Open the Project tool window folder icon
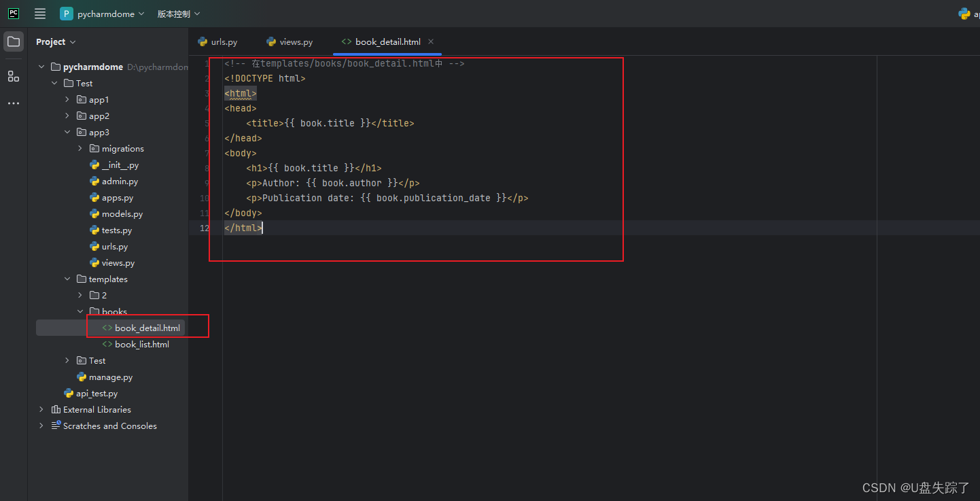Screen dimensions: 980x501 [x=13, y=41]
